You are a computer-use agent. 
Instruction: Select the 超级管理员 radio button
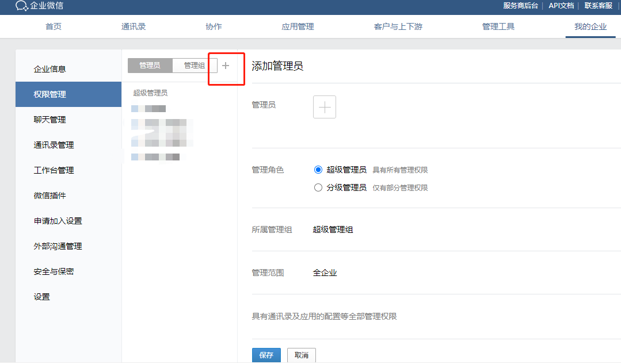click(318, 168)
